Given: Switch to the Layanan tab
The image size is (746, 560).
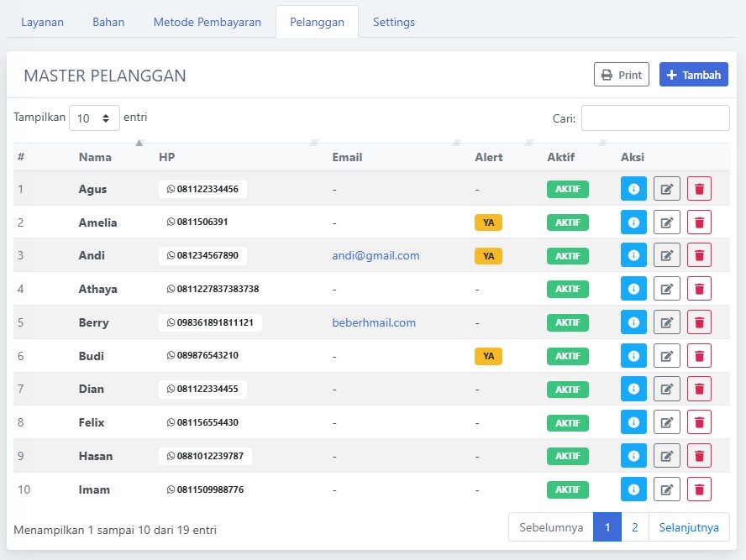Looking at the screenshot, I should pos(43,22).
